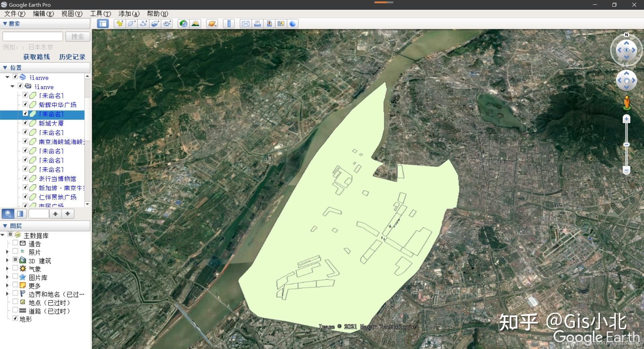This screenshot has width=644, height=349.
Task: Toggle sunlight across the landscape
Action: pos(195,24)
